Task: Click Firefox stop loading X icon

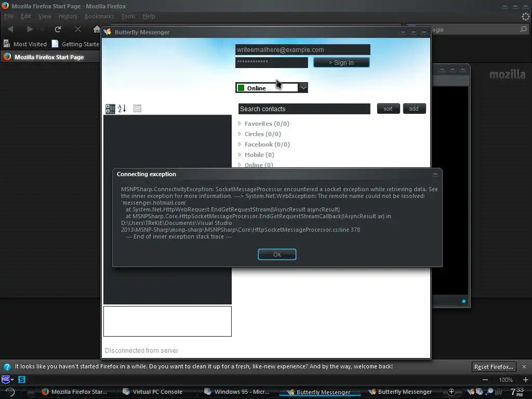Action: click(78, 29)
